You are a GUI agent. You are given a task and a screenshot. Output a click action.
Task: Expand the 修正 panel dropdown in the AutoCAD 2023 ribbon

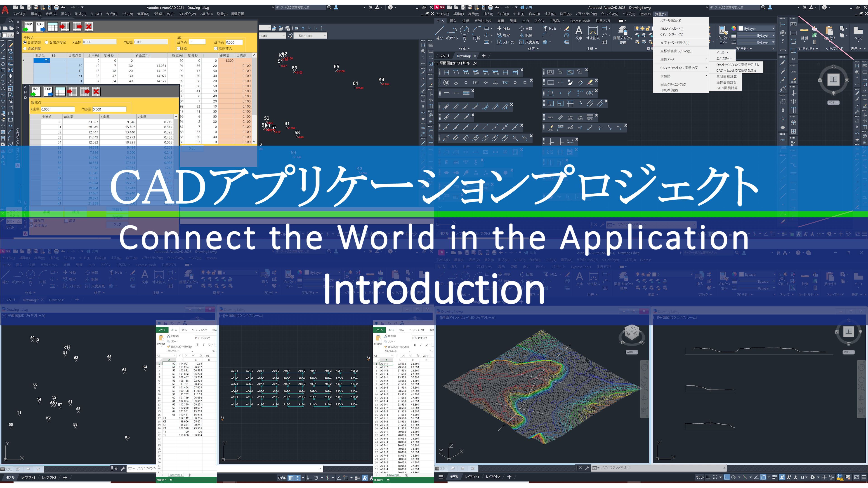(533, 49)
